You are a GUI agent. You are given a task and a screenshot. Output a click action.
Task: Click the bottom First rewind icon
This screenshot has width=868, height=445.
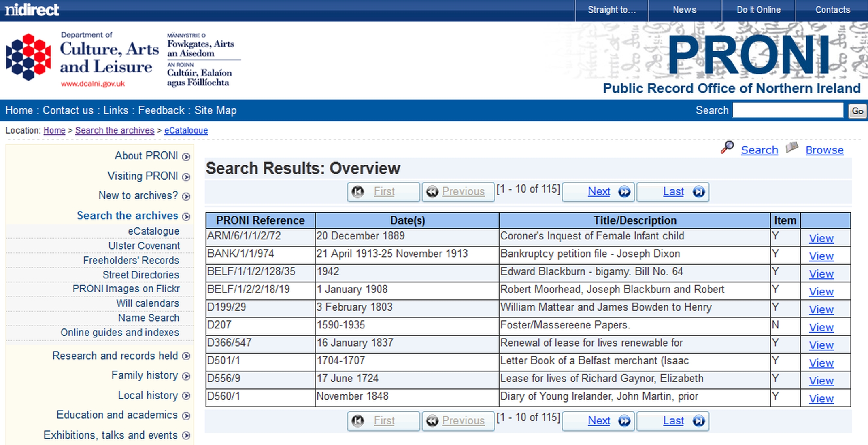point(357,421)
